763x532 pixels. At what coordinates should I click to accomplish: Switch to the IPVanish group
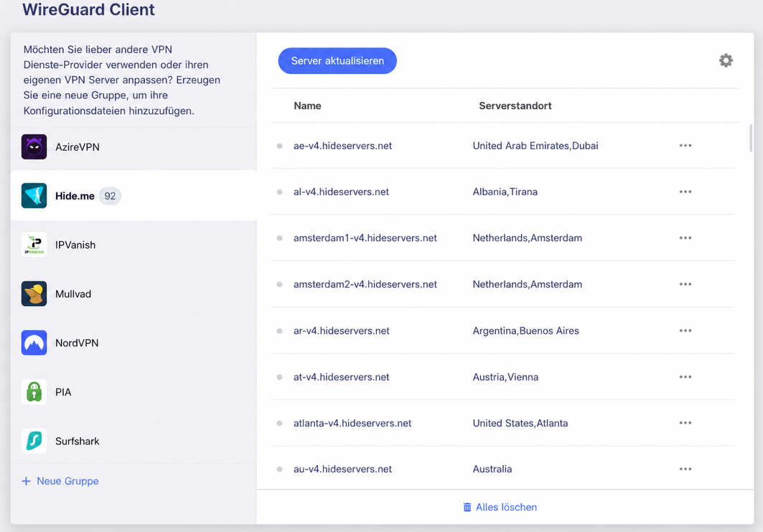134,245
